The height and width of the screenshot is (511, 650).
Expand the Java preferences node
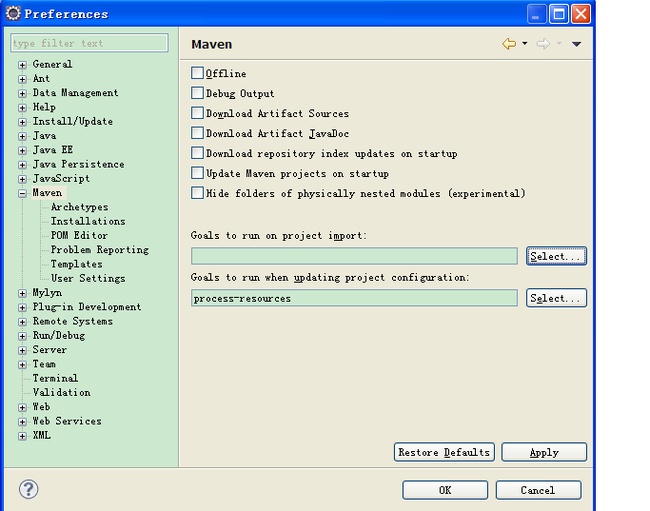click(x=22, y=136)
